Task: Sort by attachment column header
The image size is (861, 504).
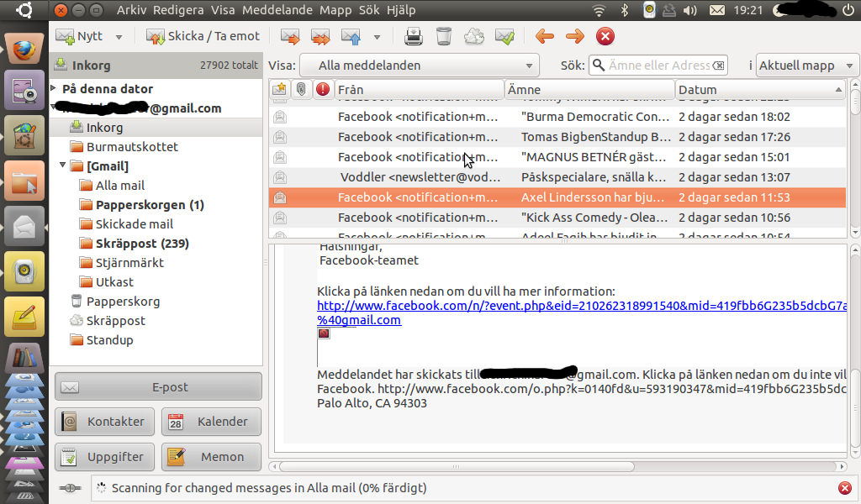Action: tap(301, 89)
